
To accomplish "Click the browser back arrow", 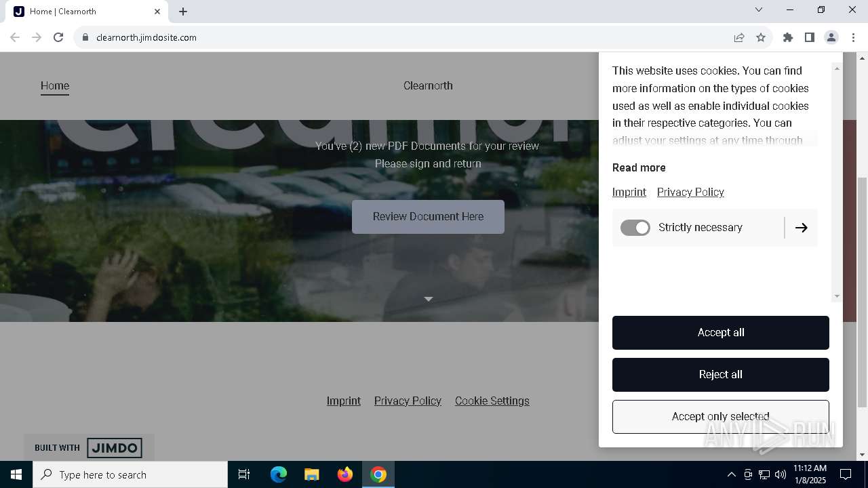I will tap(15, 37).
